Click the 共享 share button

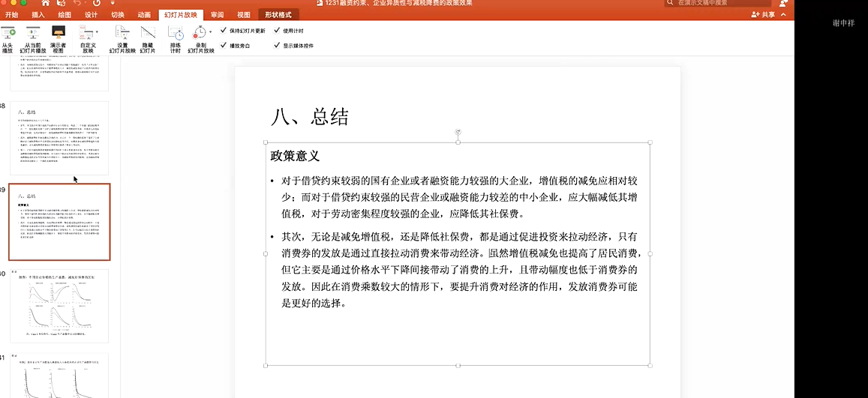(x=764, y=14)
